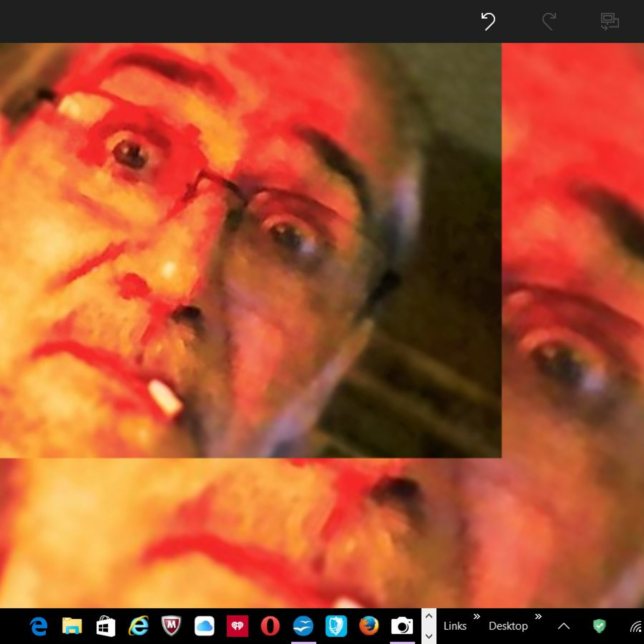Open iCloud app from the taskbar

point(204,626)
